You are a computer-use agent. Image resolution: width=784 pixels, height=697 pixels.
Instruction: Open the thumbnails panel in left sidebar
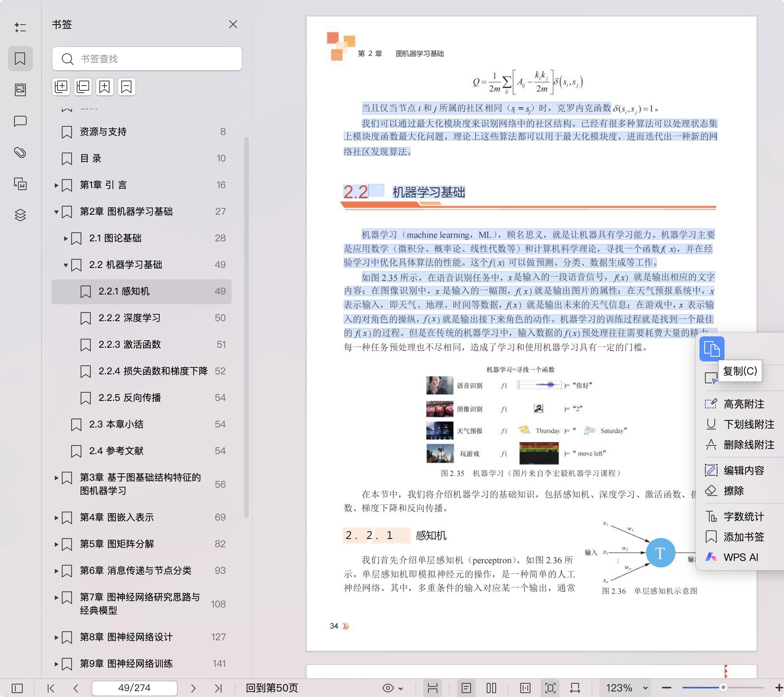pos(20,89)
